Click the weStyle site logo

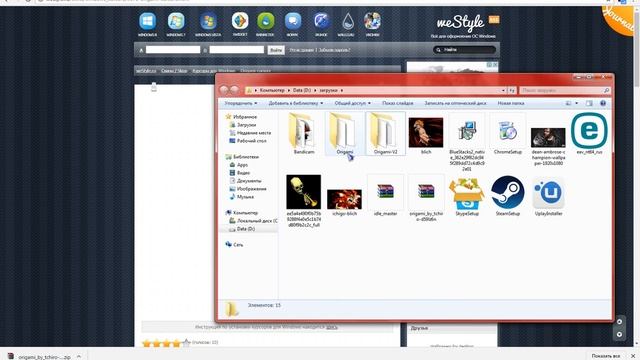click(460, 23)
